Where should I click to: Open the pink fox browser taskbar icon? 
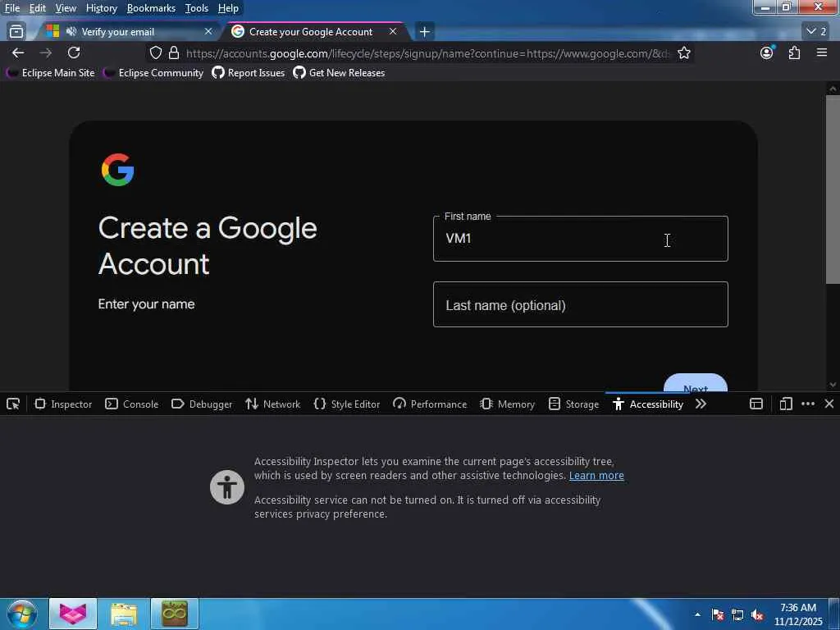(73, 614)
